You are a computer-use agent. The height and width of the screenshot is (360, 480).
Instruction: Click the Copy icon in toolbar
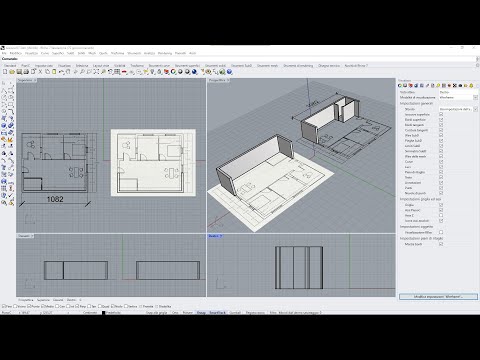tap(47, 72)
